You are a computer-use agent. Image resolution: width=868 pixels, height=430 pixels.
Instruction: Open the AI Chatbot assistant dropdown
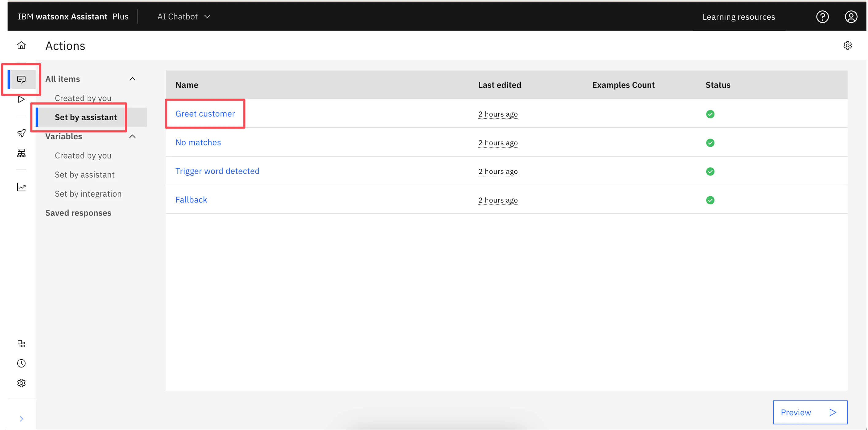click(184, 17)
